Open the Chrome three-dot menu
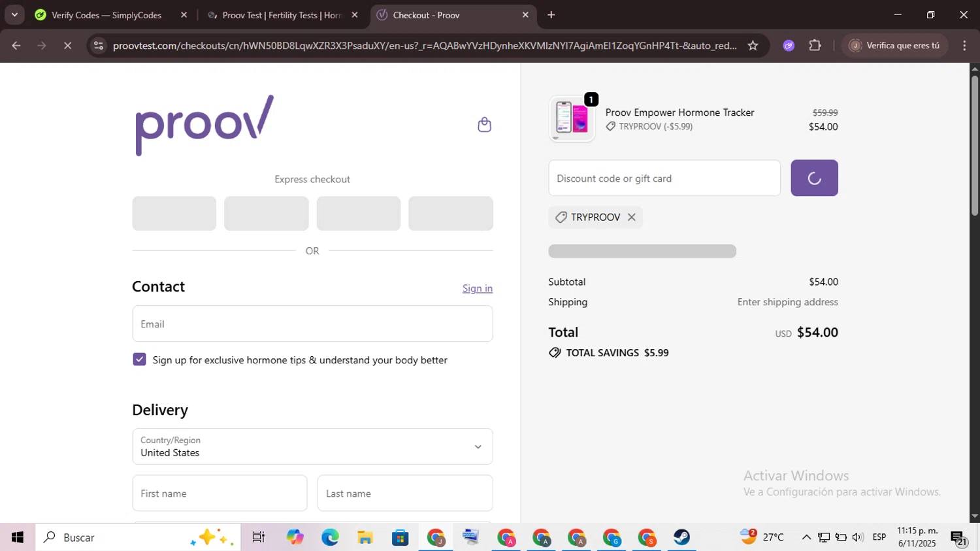The height and width of the screenshot is (551, 980). (964, 45)
